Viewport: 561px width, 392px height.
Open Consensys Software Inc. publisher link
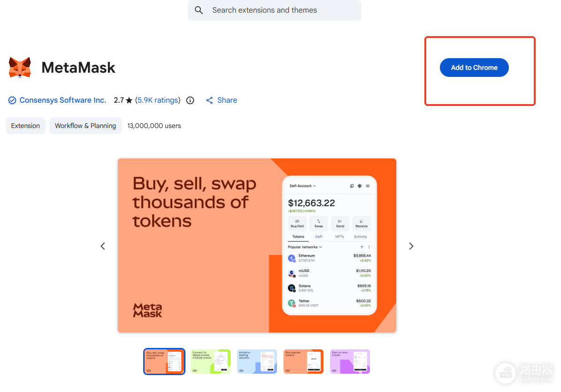62,100
